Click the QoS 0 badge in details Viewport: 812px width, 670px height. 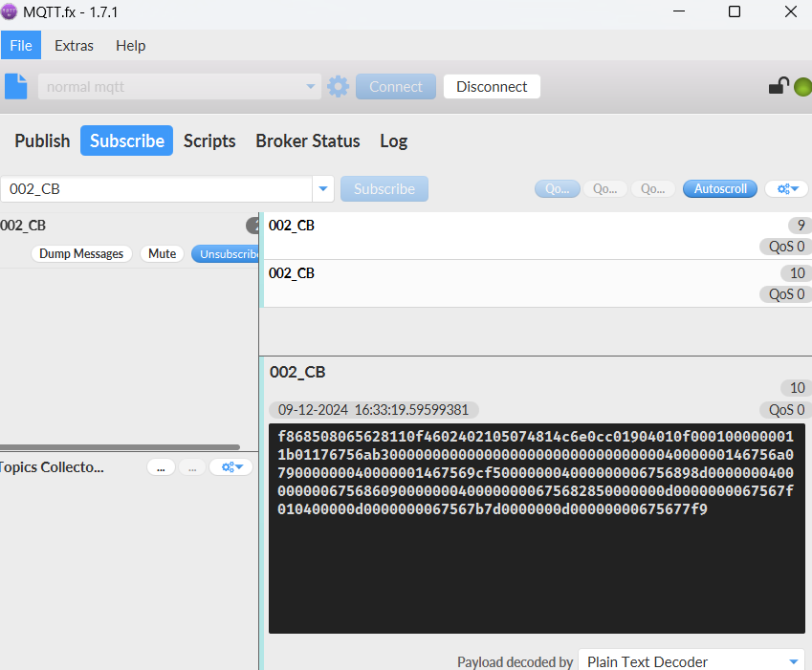tap(786, 410)
